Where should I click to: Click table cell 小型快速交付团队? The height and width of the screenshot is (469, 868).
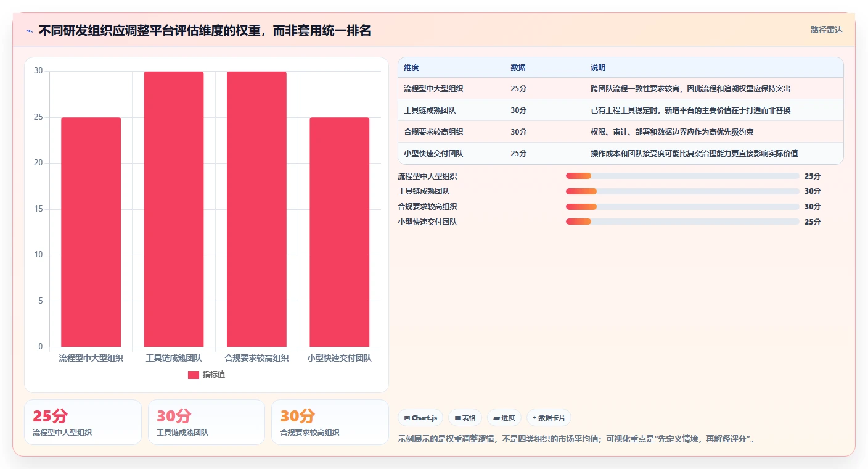(x=433, y=154)
